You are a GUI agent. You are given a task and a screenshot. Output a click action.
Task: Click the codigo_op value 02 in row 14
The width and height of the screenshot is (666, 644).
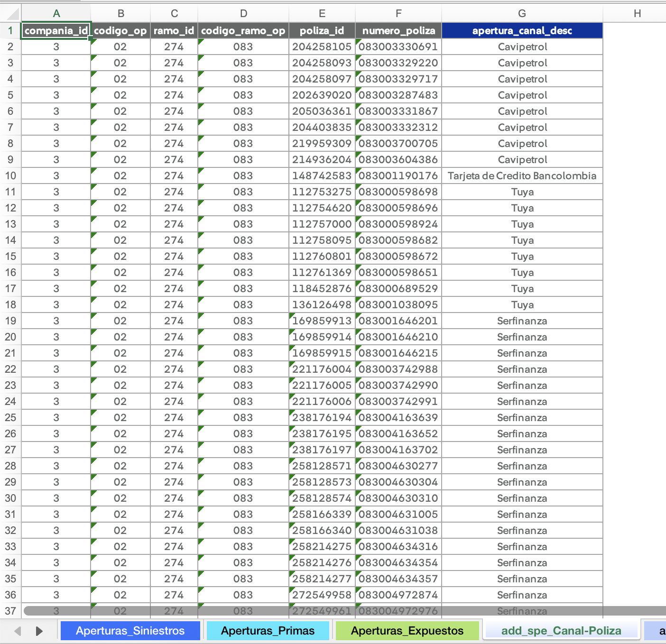120,240
